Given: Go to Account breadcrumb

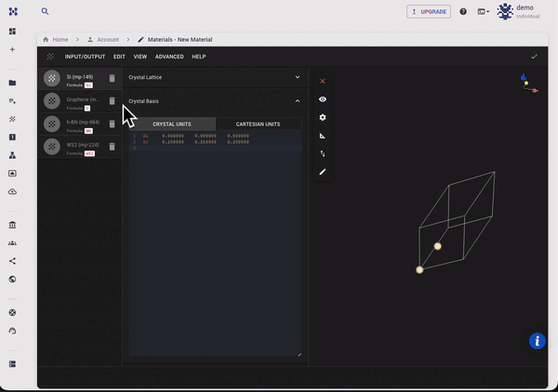Looking at the screenshot, I should (x=103, y=39).
